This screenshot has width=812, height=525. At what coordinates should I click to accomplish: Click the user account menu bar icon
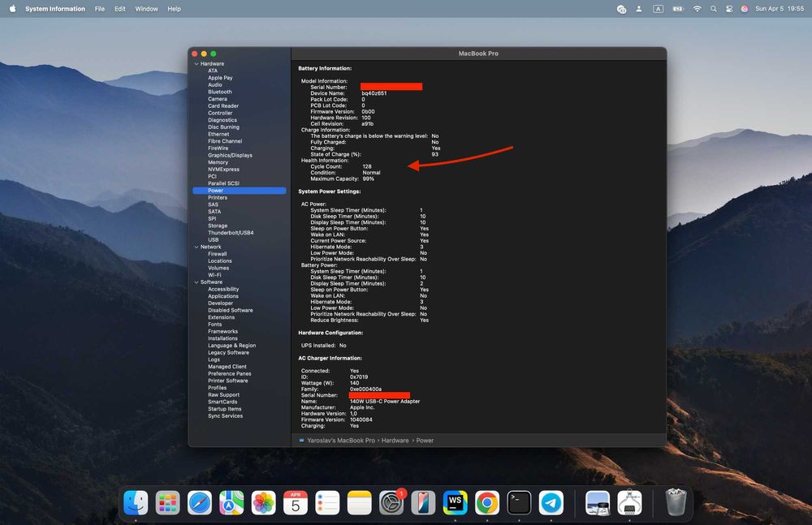click(x=639, y=9)
